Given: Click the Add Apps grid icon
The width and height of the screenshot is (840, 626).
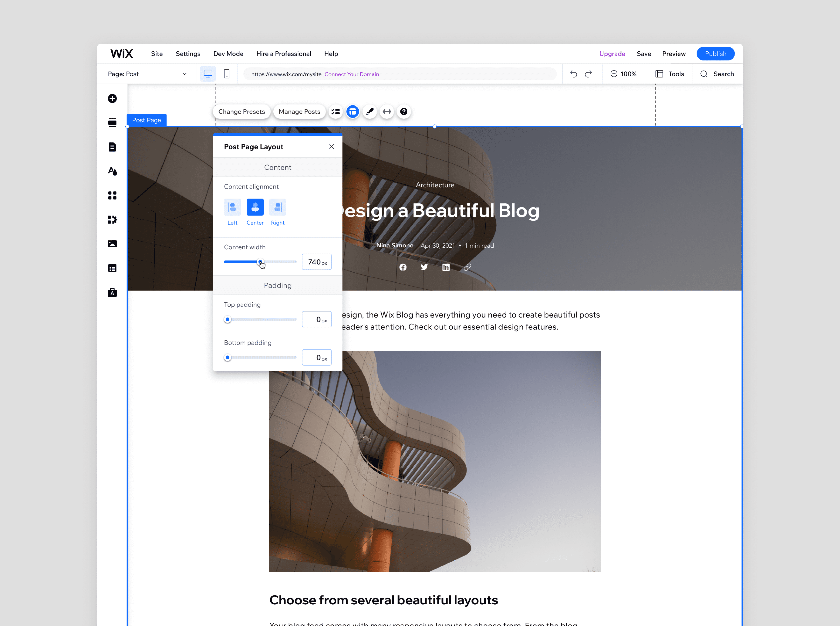Looking at the screenshot, I should 112,196.
